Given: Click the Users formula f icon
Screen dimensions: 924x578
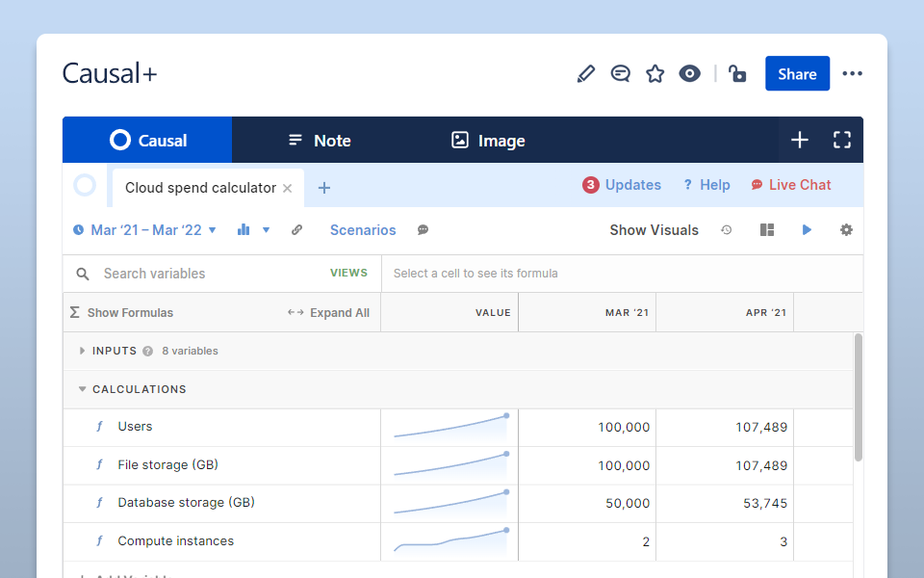Looking at the screenshot, I should click(x=99, y=427).
